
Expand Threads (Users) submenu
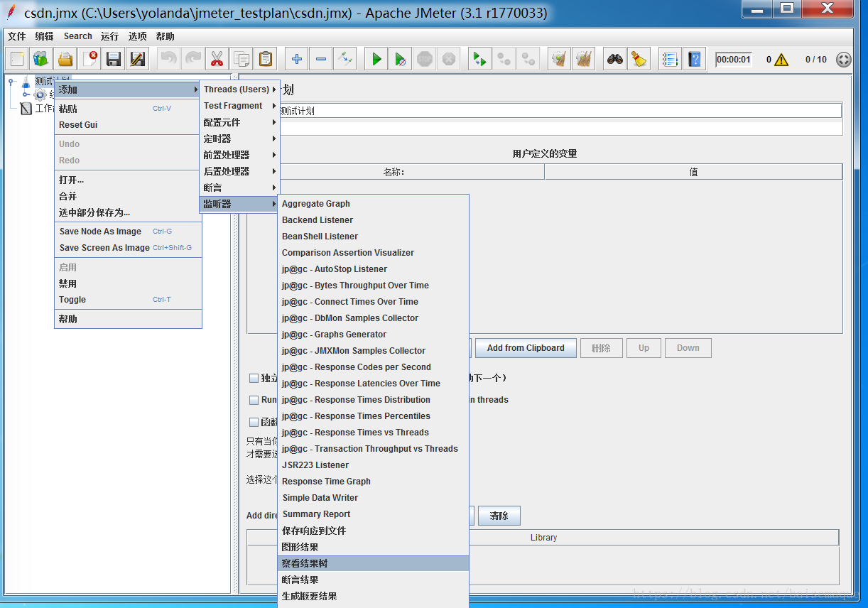pyautogui.click(x=239, y=89)
